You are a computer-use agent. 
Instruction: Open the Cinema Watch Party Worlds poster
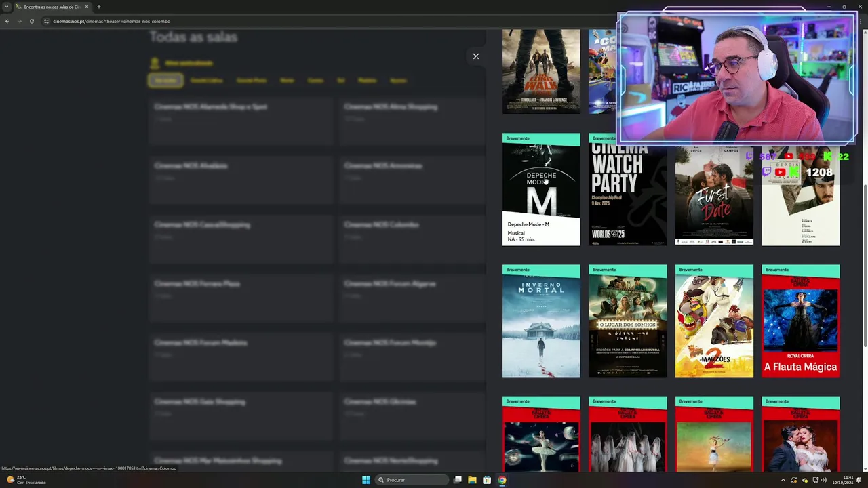pyautogui.click(x=628, y=189)
